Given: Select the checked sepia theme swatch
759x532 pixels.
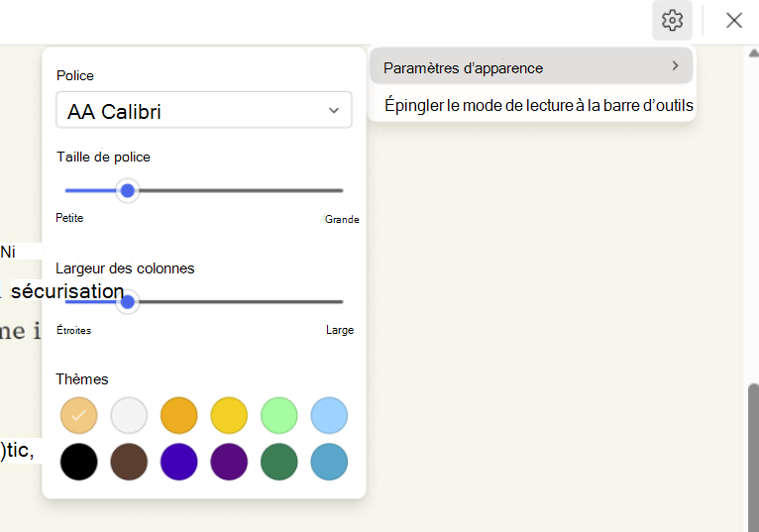Looking at the screenshot, I should pos(79,415).
